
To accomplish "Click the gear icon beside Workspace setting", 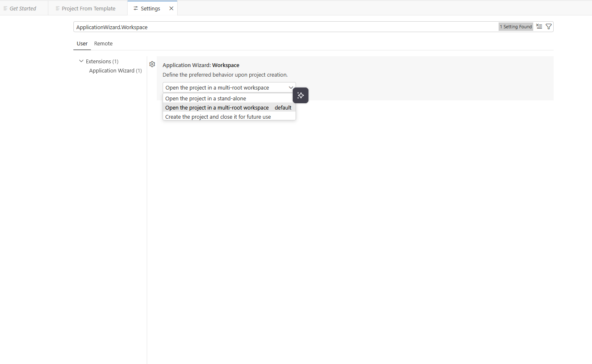I will [152, 64].
